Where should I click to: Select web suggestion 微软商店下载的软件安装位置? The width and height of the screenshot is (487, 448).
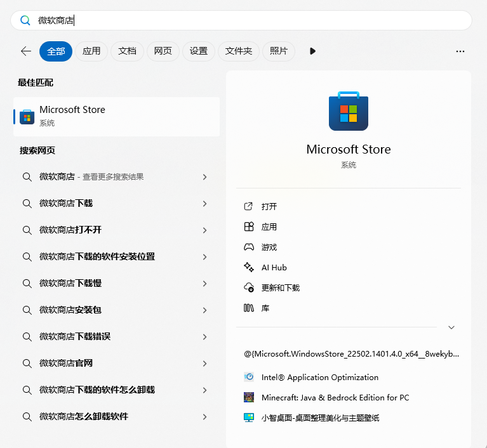[x=115, y=257]
